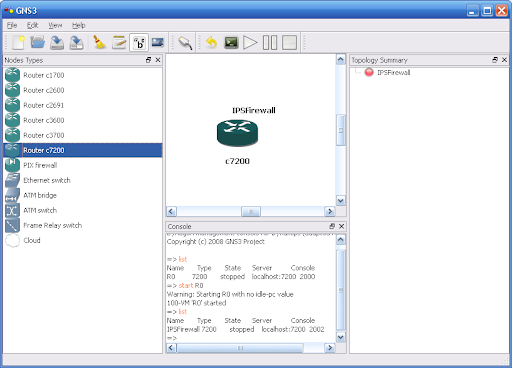Select Router c3700 node type
This screenshot has width=512, height=368.
click(83, 135)
